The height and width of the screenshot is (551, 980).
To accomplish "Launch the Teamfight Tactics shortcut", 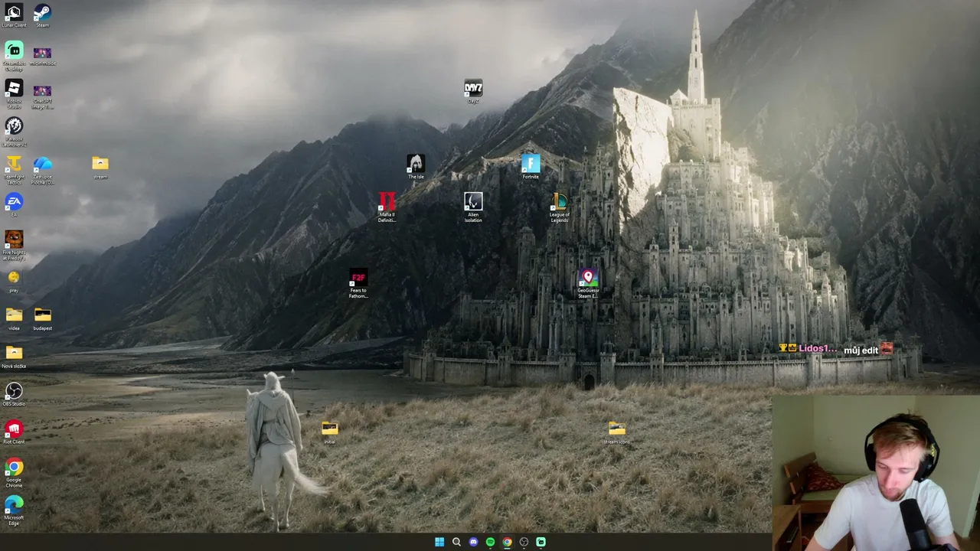I will coord(14,170).
